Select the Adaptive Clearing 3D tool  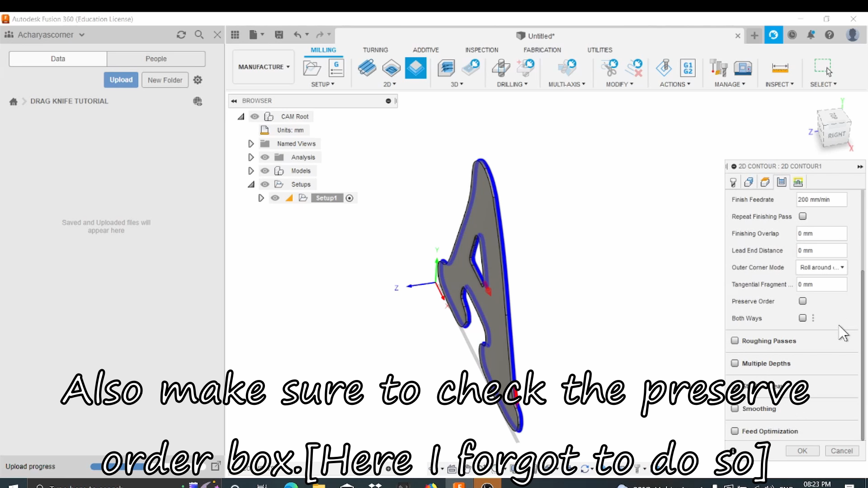click(x=447, y=68)
